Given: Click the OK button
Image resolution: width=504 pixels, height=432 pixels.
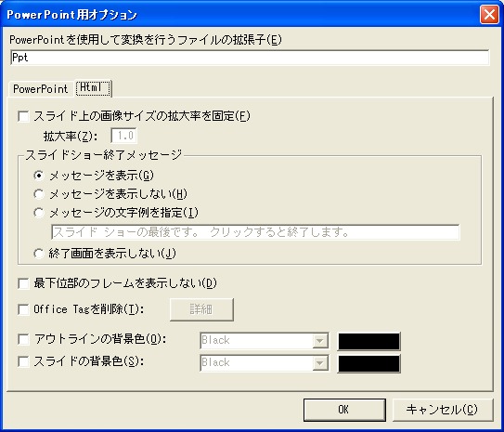Looking at the screenshot, I should (x=344, y=410).
